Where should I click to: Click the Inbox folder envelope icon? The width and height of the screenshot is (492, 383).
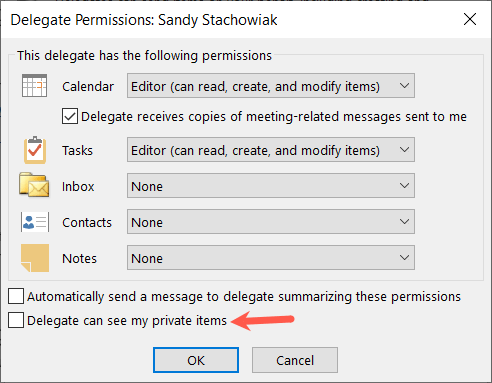coord(34,185)
